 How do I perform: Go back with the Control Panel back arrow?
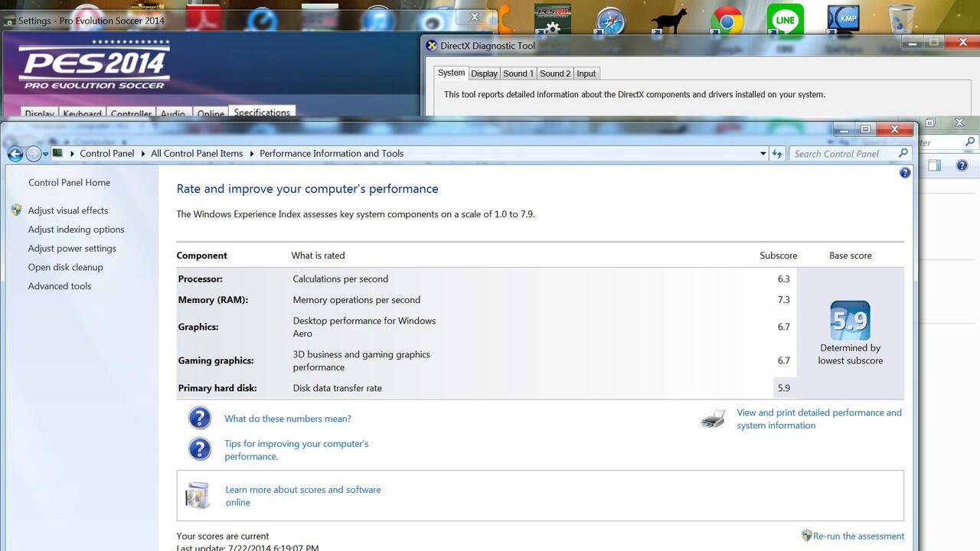click(15, 154)
